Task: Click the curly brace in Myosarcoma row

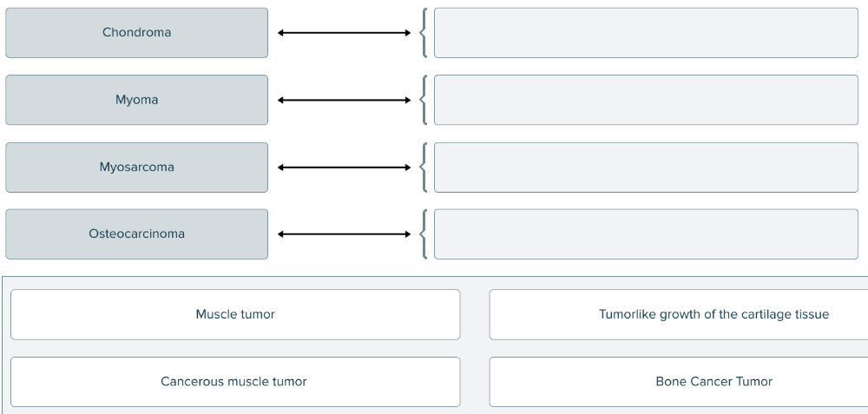Action: pyautogui.click(x=423, y=167)
